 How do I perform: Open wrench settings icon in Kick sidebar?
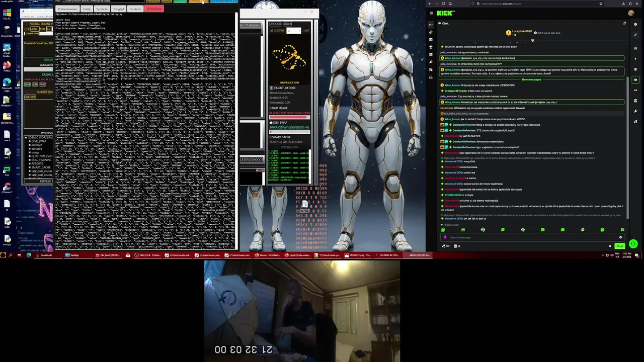[x=431, y=62]
